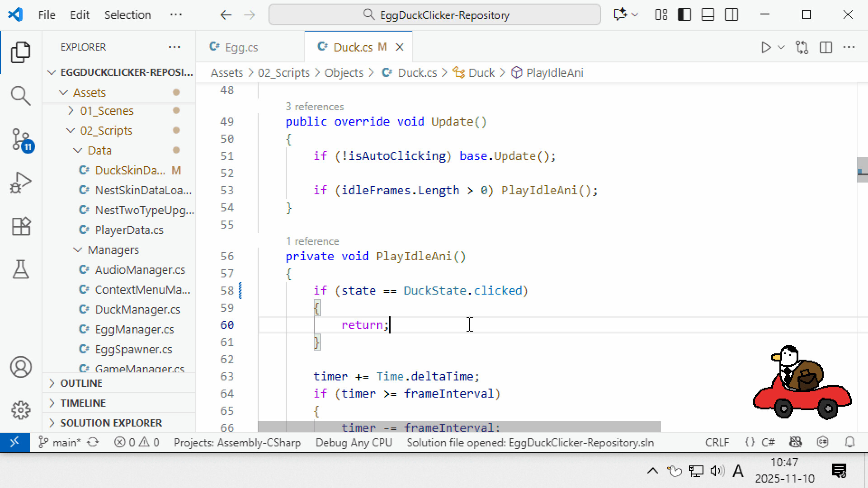
Task: Toggle the bottom panel visibility
Action: [x=708, y=14]
